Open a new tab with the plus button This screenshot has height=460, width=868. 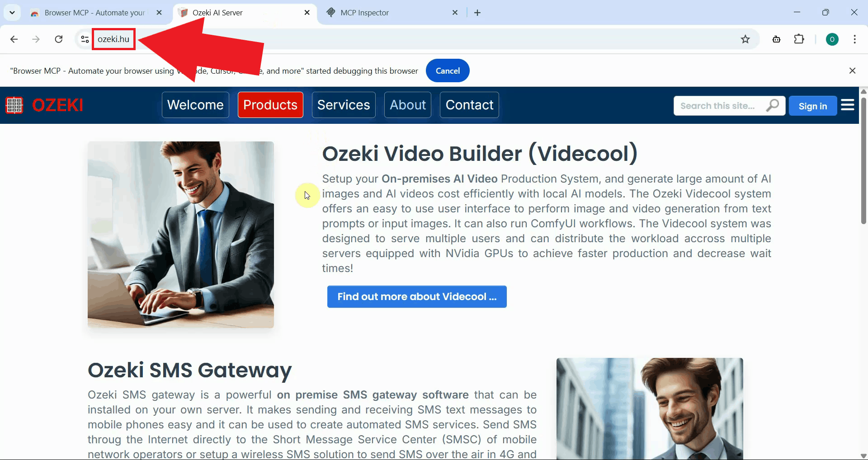pos(477,12)
